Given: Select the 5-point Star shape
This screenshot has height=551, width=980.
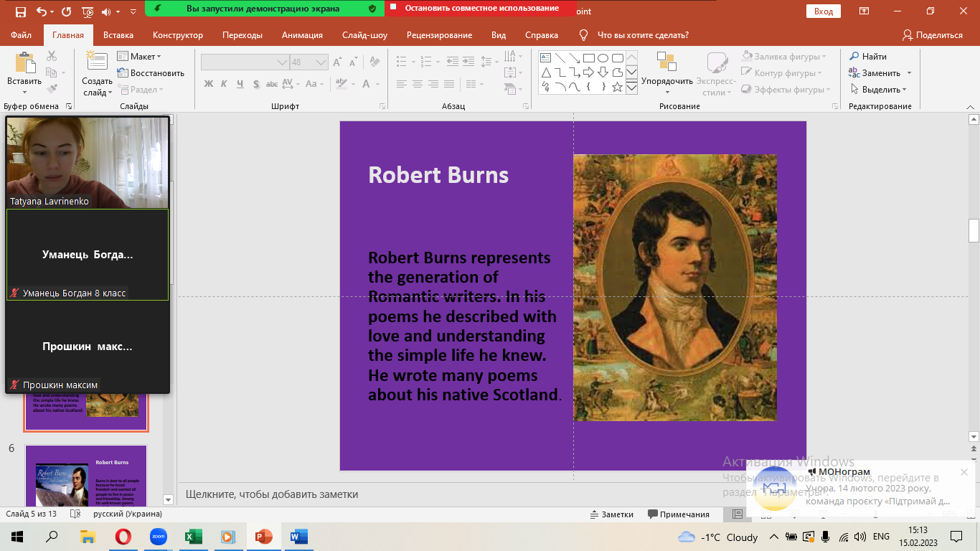Looking at the screenshot, I should pyautogui.click(x=617, y=87).
